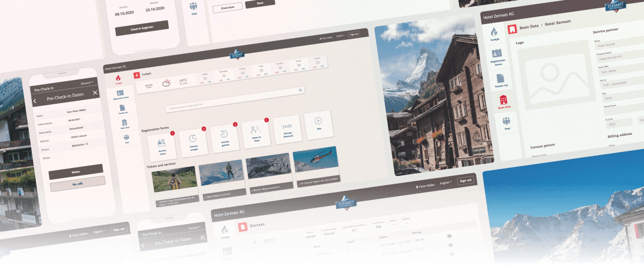Click the previous-year arrow beside 2021 in Kurtaxe
644x266 pixels.
click(x=254, y=242)
